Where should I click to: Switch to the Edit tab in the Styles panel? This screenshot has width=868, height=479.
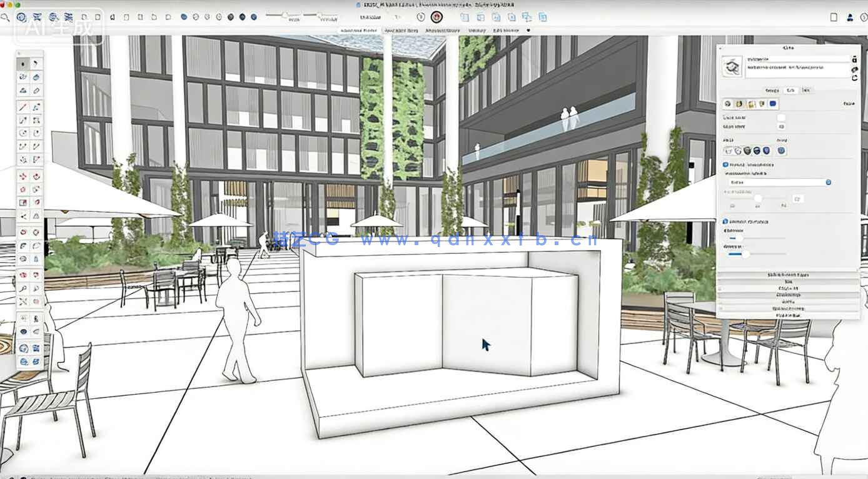pyautogui.click(x=790, y=89)
